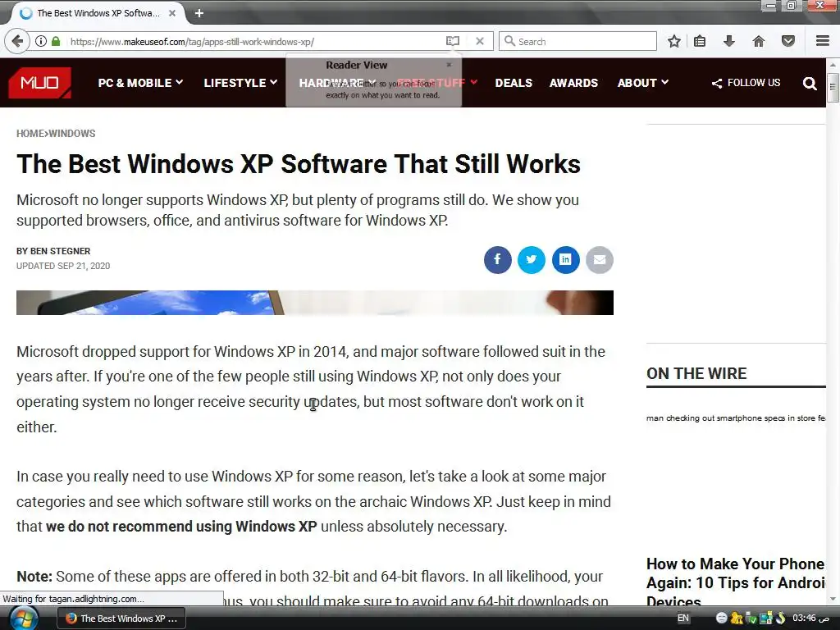This screenshot has height=630, width=840.
Task: Open the AWARDS page
Action: [573, 83]
